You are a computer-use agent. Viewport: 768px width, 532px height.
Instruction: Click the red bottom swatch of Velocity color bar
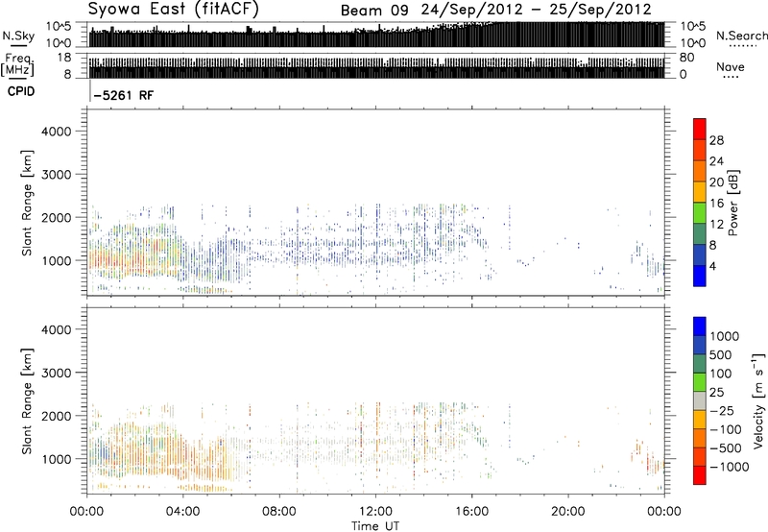700,475
